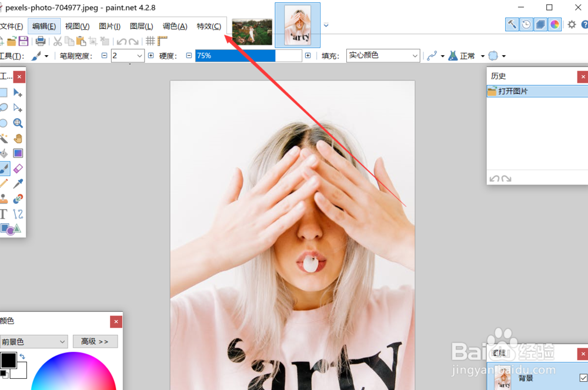Image resolution: width=588 pixels, height=390 pixels.
Task: Click the 高级 >> button
Action: pos(95,342)
